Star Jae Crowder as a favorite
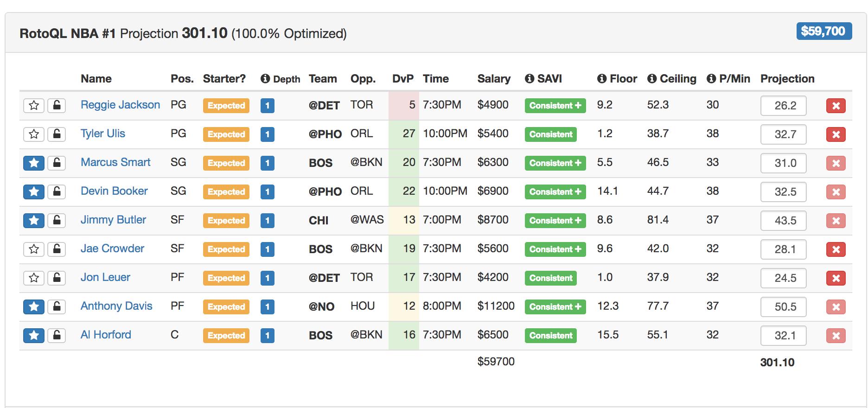This screenshot has height=408, width=868. [x=34, y=249]
